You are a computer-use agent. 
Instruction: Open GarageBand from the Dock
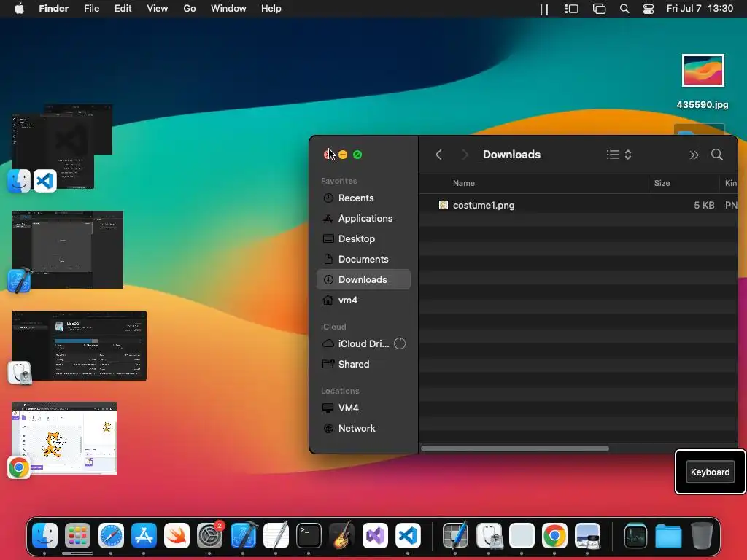pyautogui.click(x=341, y=536)
